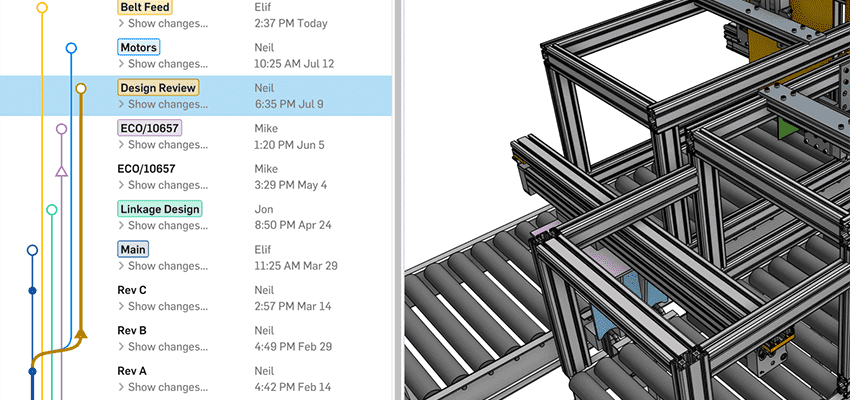Open the Rev B version entry
Viewport: 850px width, 400px height.
132,331
